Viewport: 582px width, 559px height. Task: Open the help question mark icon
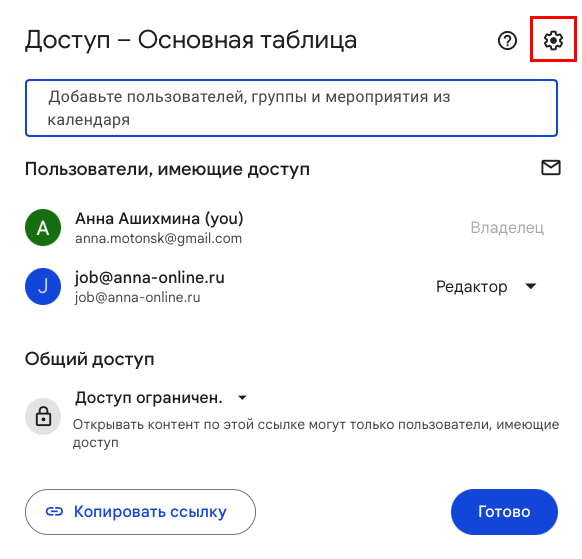pyautogui.click(x=507, y=40)
